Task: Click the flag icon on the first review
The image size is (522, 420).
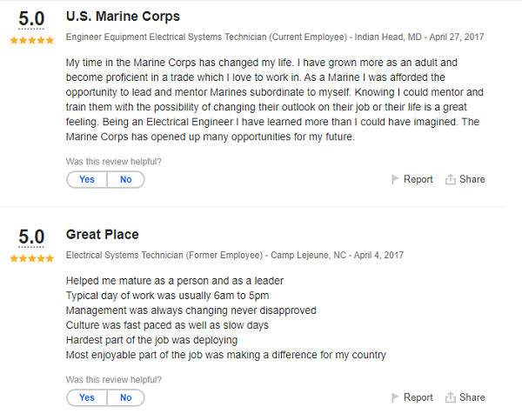Action: pos(396,180)
